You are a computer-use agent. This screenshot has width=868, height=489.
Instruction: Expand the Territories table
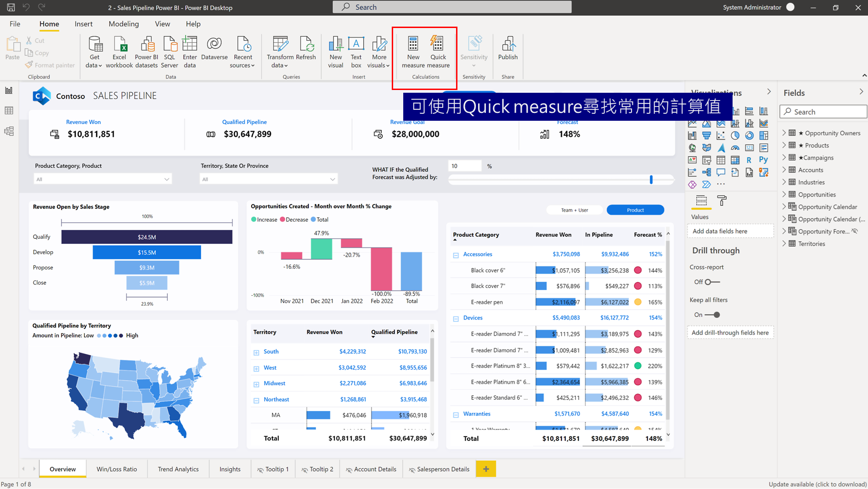coord(784,244)
